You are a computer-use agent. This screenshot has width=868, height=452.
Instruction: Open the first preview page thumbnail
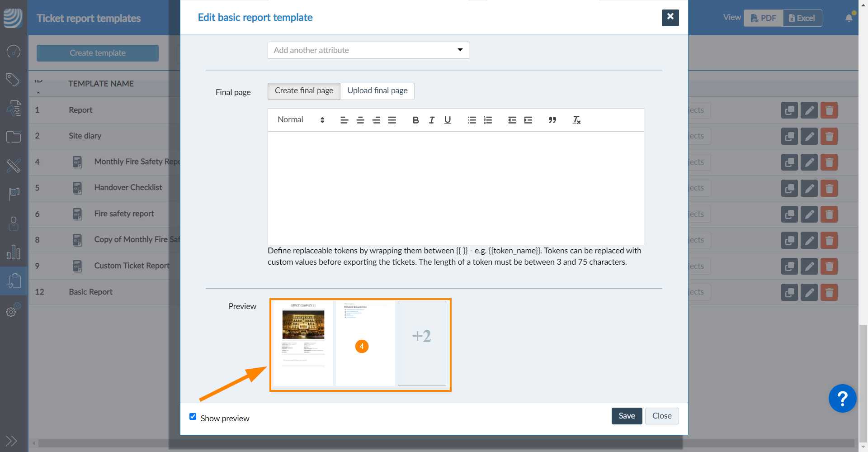pos(303,343)
